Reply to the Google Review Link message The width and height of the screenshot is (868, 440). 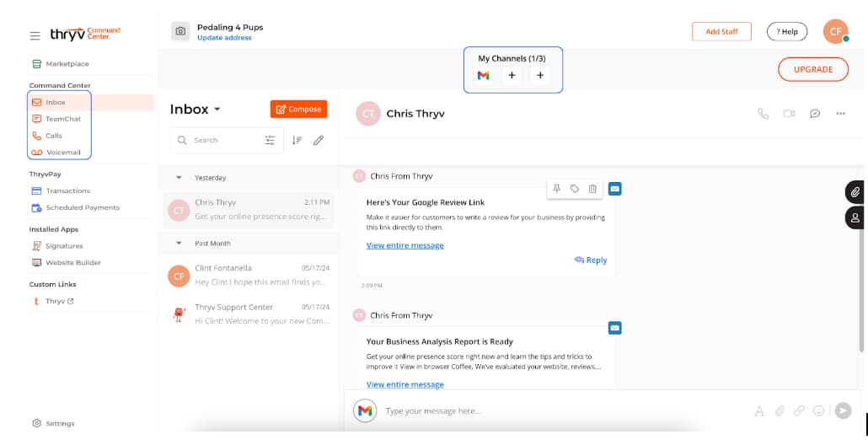click(x=591, y=260)
